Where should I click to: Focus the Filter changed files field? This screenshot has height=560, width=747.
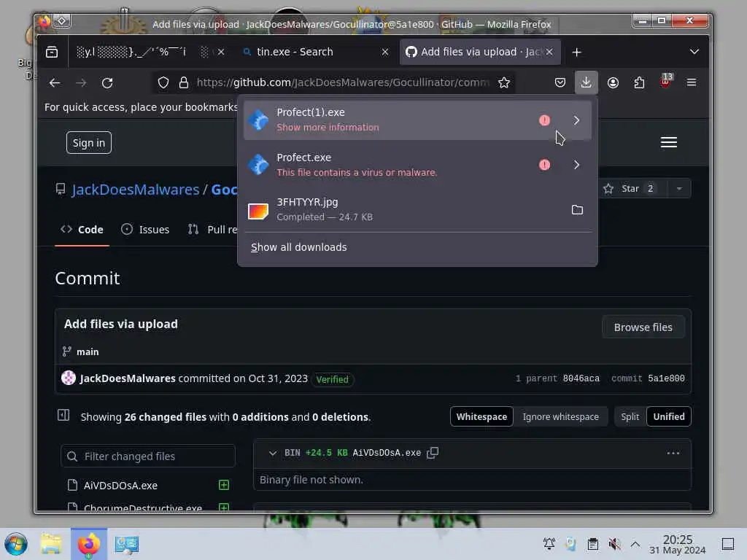[148, 456]
